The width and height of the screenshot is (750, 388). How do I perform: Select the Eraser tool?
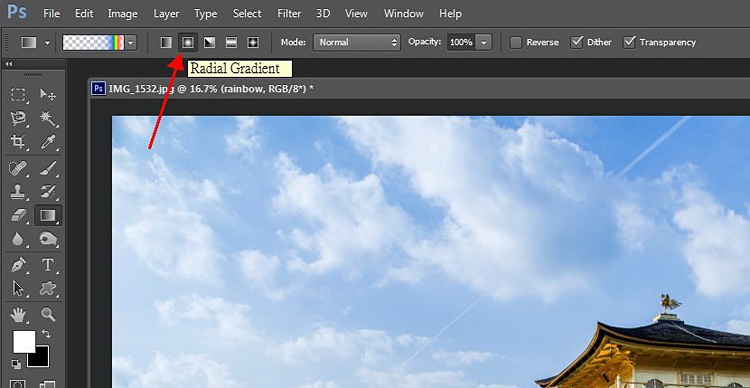pyautogui.click(x=18, y=215)
